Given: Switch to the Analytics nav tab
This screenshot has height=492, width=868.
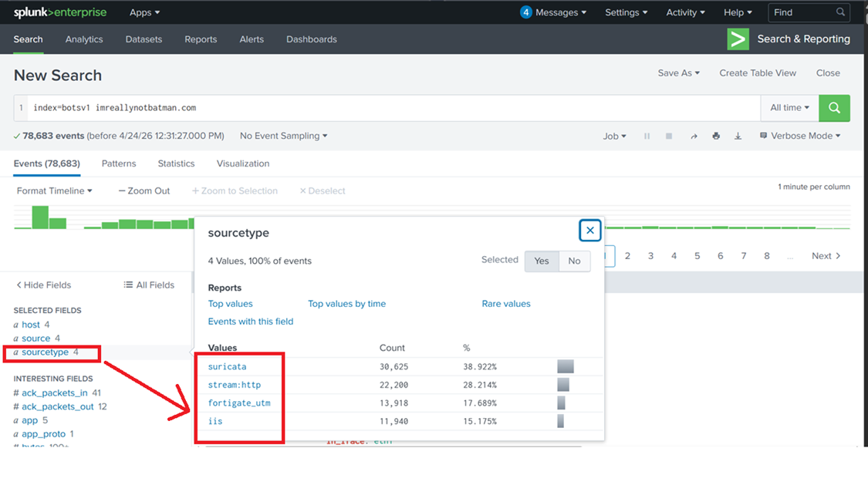Looking at the screenshot, I should coord(84,39).
